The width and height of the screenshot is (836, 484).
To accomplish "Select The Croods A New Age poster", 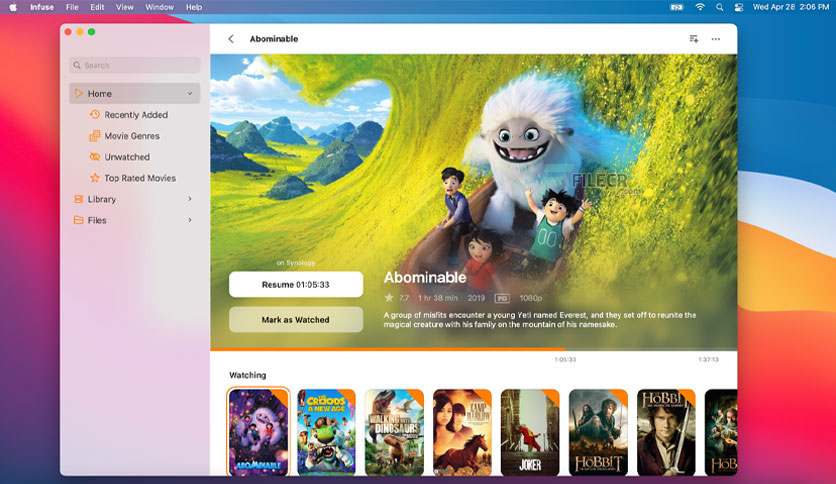I will point(326,432).
